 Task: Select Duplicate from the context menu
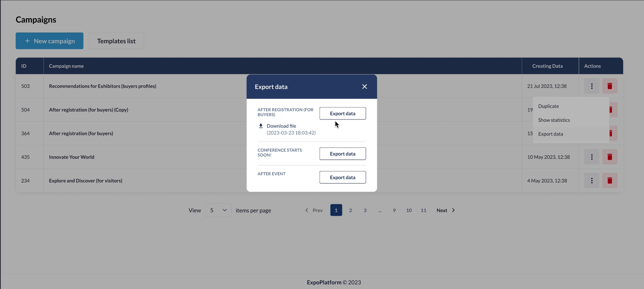[548, 106]
